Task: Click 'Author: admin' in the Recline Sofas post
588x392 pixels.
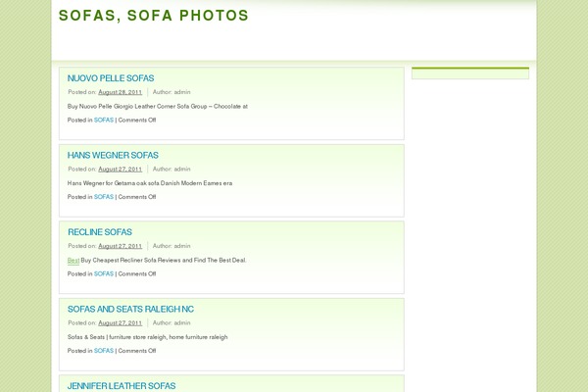Action: [171, 246]
